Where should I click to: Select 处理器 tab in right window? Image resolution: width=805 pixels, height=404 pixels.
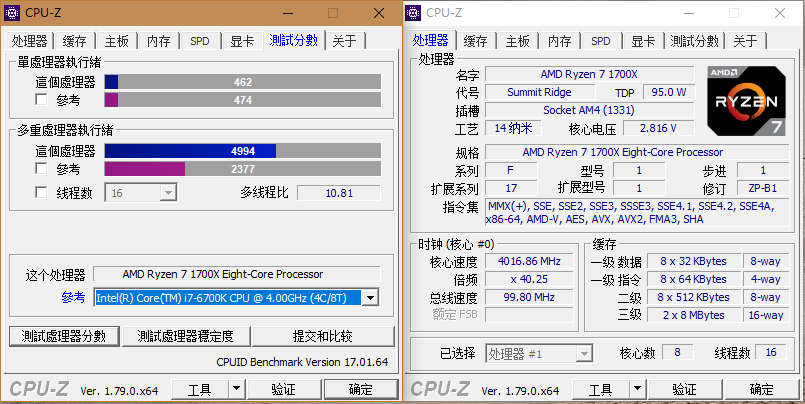431,40
